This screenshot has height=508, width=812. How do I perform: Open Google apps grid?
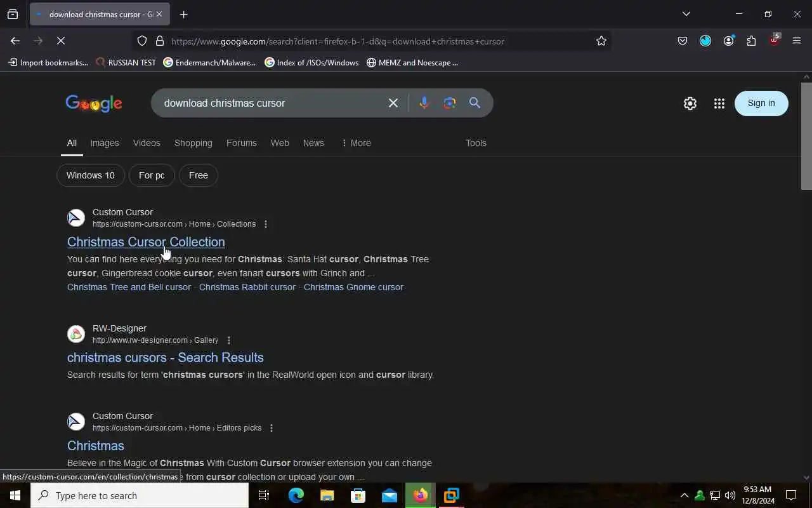click(719, 104)
